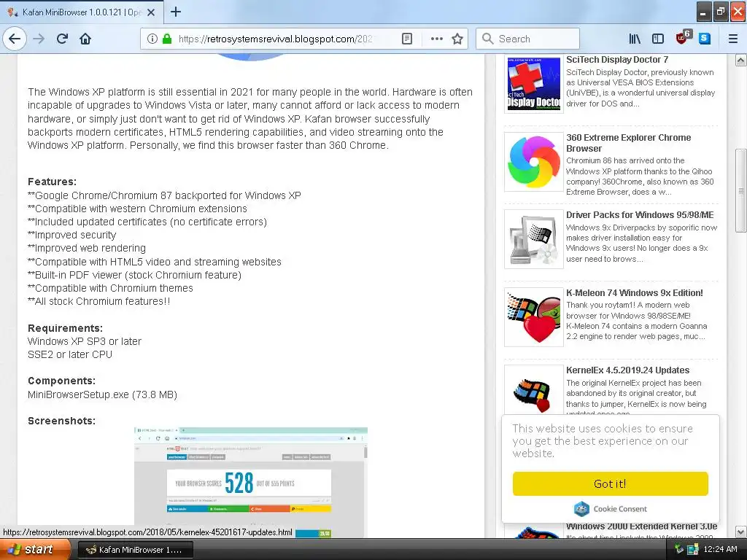The width and height of the screenshot is (747, 560).
Task: Open the Windows start button
Action: (35, 550)
